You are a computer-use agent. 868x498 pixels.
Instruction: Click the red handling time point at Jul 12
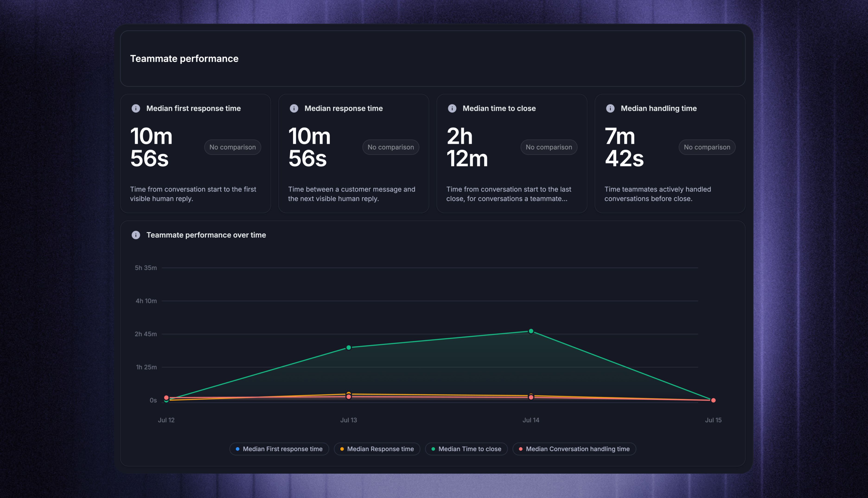tap(166, 397)
